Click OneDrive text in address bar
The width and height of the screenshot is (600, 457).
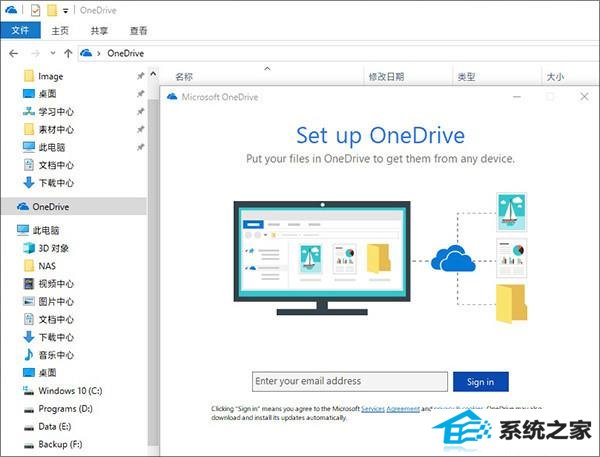coord(126,53)
